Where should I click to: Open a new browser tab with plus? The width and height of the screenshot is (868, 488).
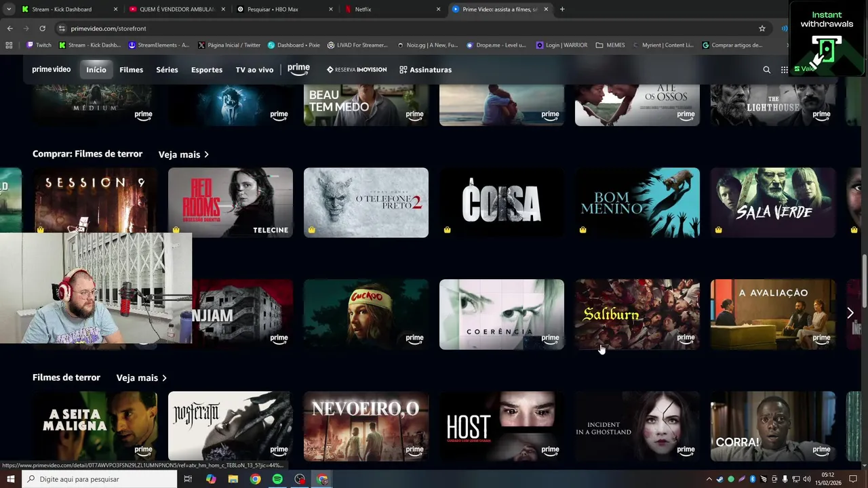pyautogui.click(x=562, y=9)
